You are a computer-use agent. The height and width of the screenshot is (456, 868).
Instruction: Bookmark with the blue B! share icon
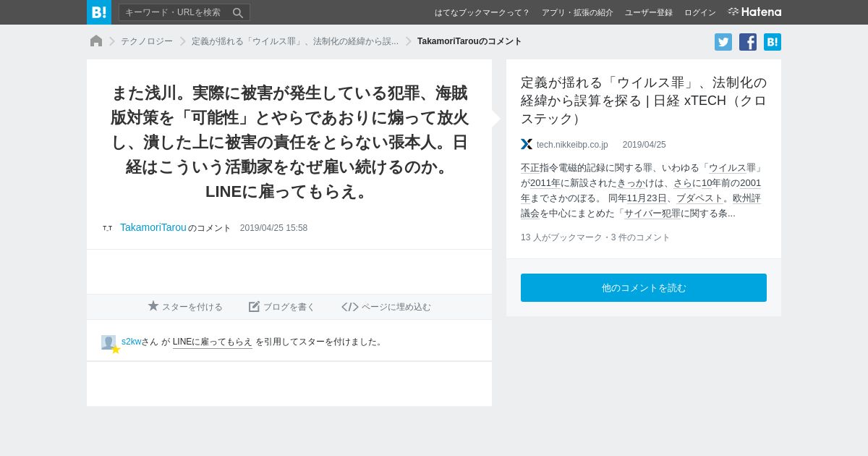click(x=773, y=42)
